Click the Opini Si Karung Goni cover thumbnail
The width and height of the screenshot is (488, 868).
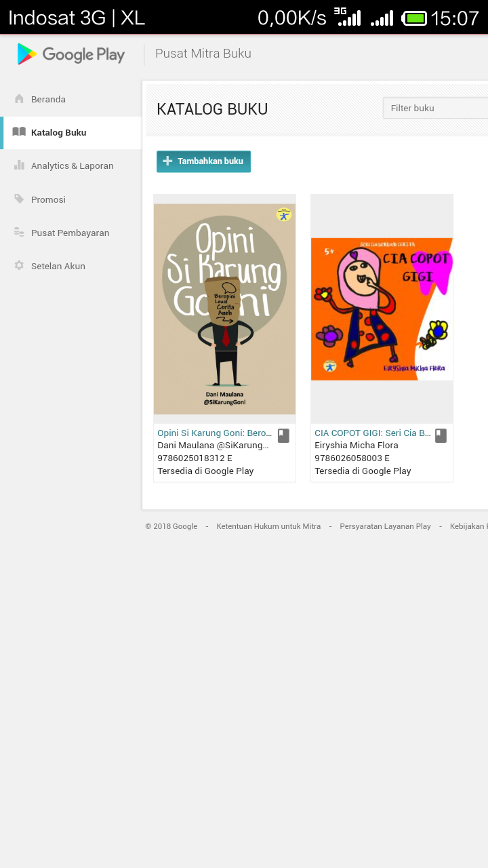[x=224, y=309]
